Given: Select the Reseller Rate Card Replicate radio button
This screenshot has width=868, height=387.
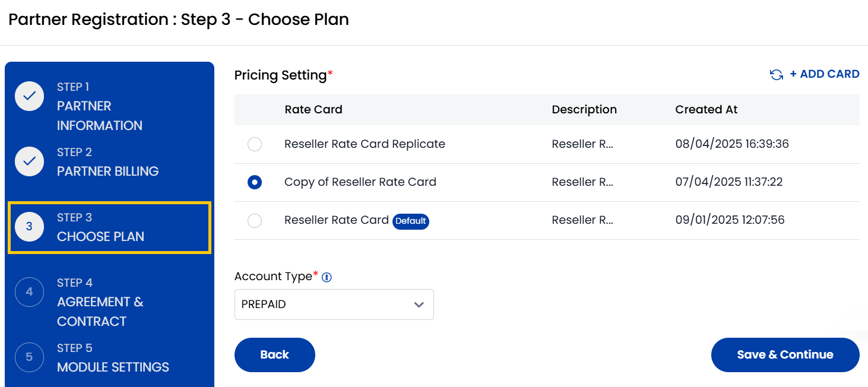Looking at the screenshot, I should [255, 144].
